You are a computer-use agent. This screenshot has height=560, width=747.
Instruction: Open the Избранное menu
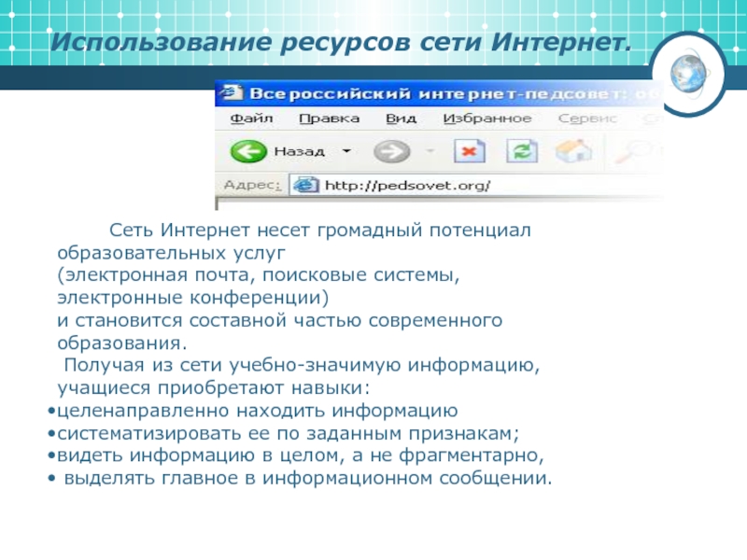click(x=487, y=119)
